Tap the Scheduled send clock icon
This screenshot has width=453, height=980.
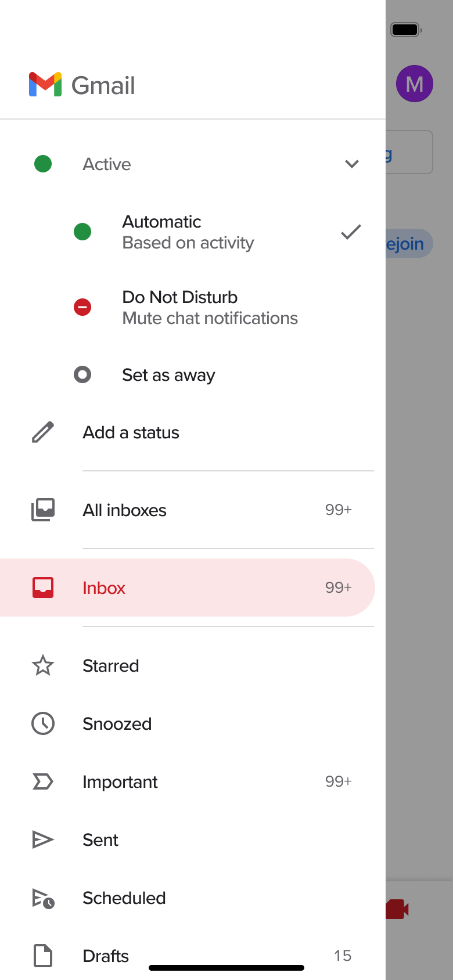tap(43, 899)
